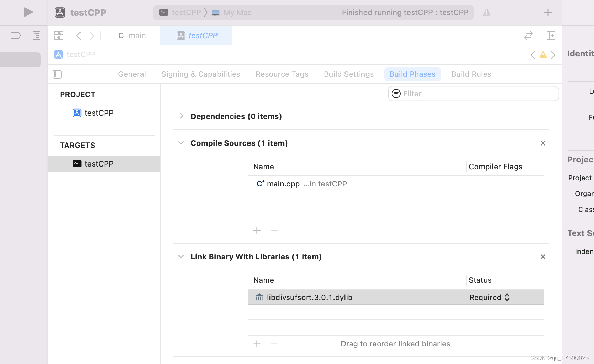Open the related items grid menu

[59, 35]
